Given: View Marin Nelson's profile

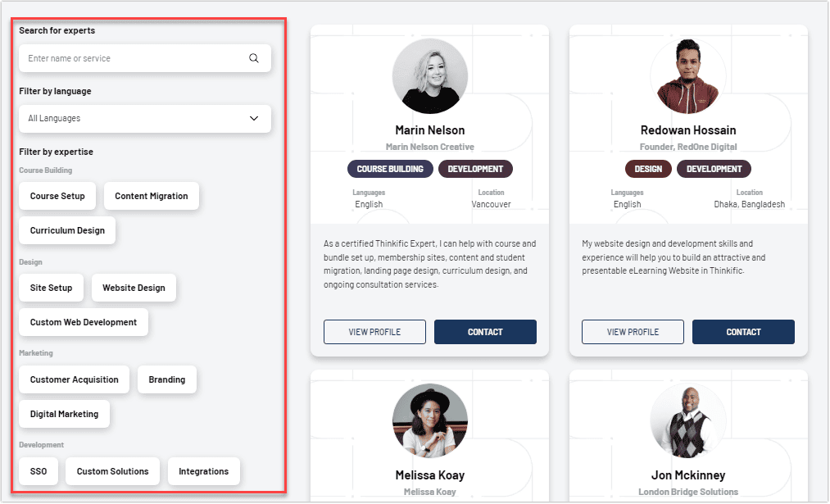Looking at the screenshot, I should pos(374,332).
